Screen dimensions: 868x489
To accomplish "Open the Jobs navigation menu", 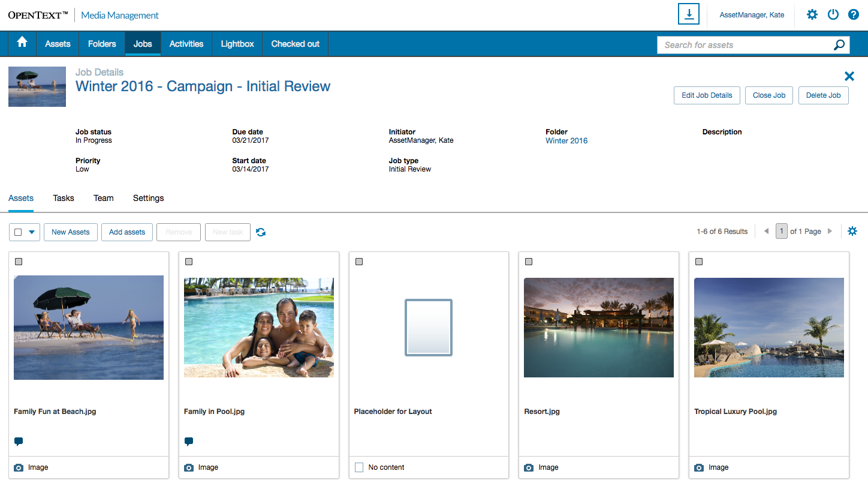I will pyautogui.click(x=143, y=44).
